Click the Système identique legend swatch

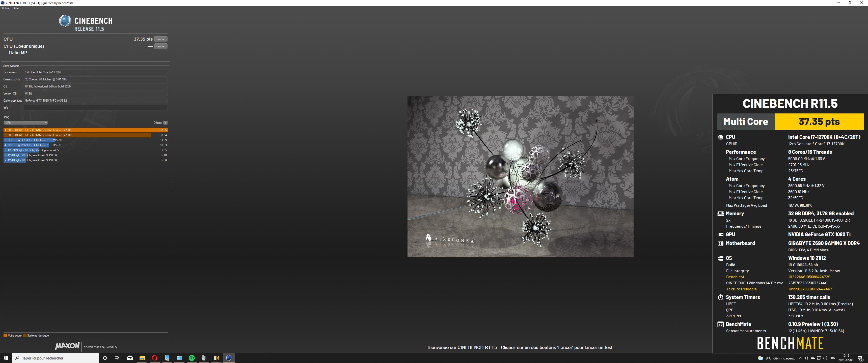click(24, 335)
